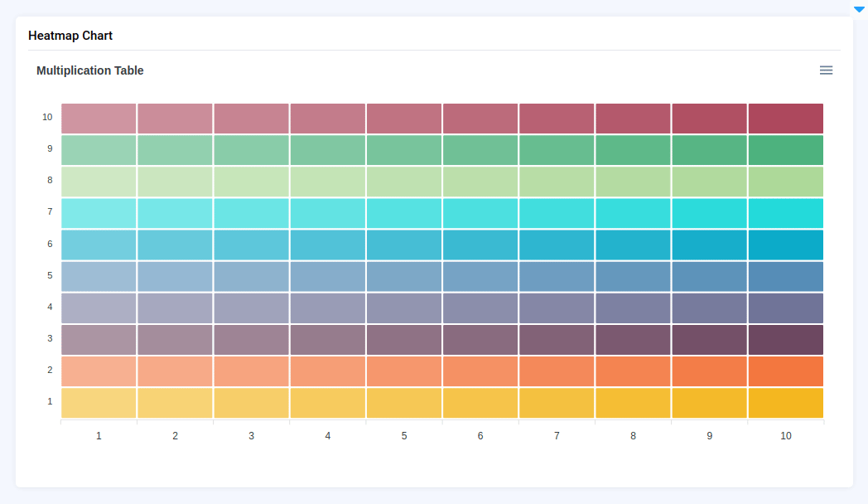The image size is (868, 504).
Task: Click the cell at row 6, column 2
Action: 175,245
